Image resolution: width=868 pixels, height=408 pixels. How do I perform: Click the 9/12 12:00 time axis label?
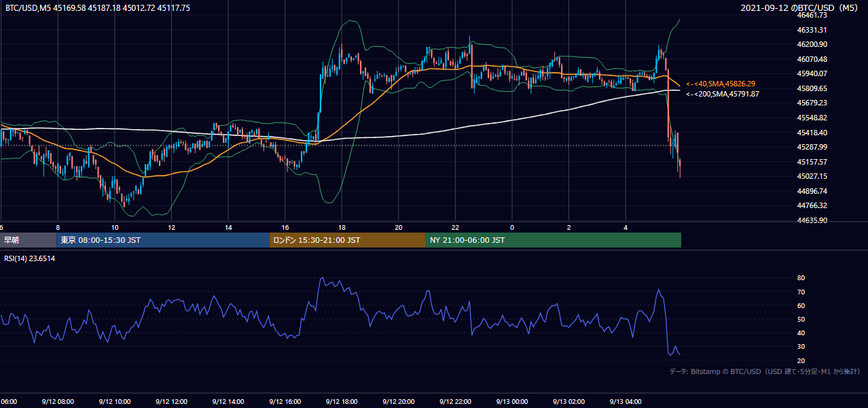[x=171, y=401]
